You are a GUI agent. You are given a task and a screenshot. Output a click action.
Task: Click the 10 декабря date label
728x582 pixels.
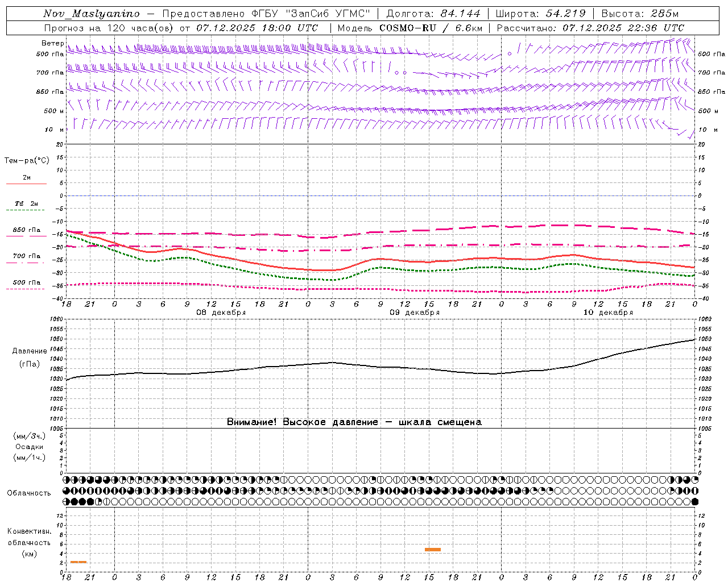click(x=608, y=313)
